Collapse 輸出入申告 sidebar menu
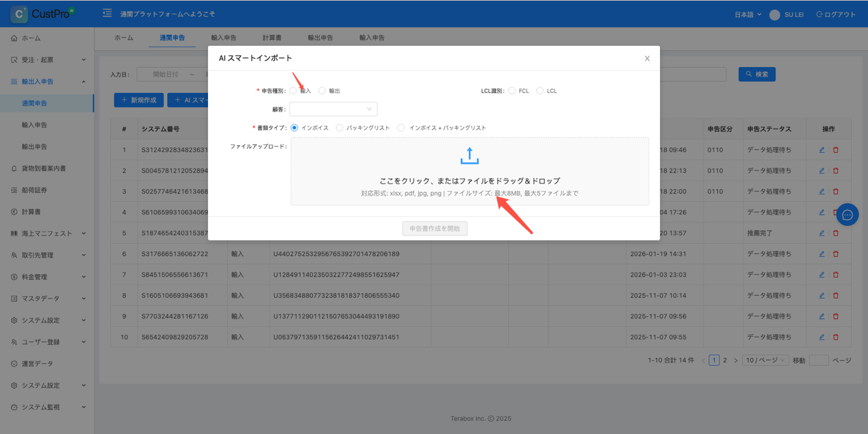868x434 pixels. tap(47, 81)
